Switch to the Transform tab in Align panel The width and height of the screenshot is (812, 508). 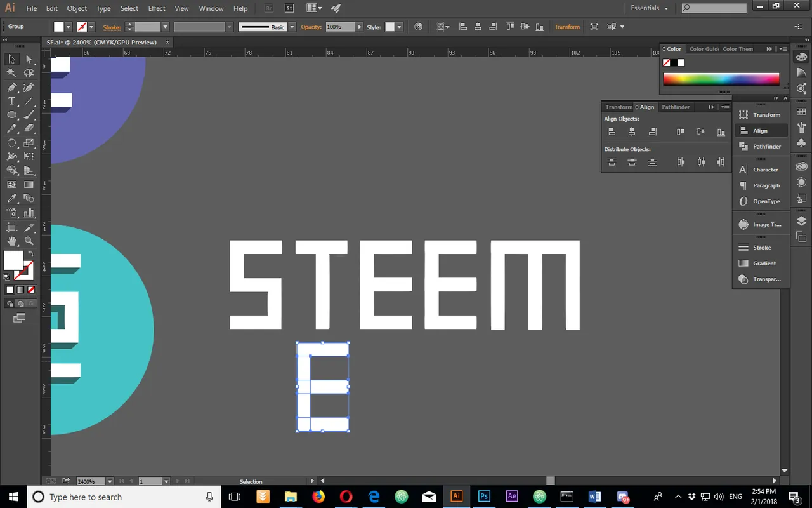click(619, 107)
